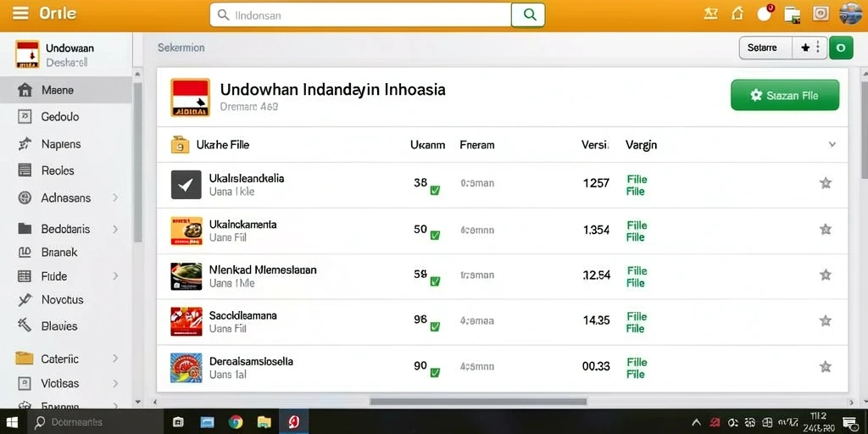Toggle the Ukalsleandkelia row checkmark box
Viewport: 868px width, 434px height.
coord(186,185)
